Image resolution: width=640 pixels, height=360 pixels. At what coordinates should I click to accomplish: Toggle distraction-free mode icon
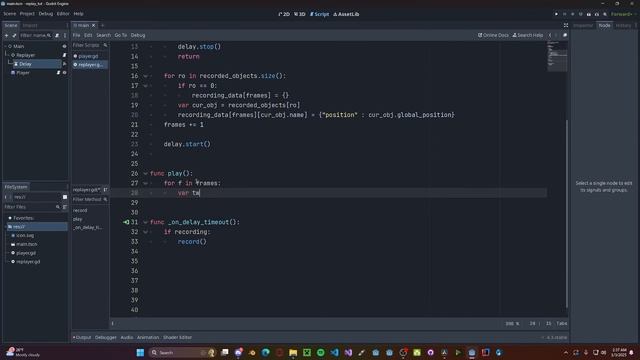(566, 25)
